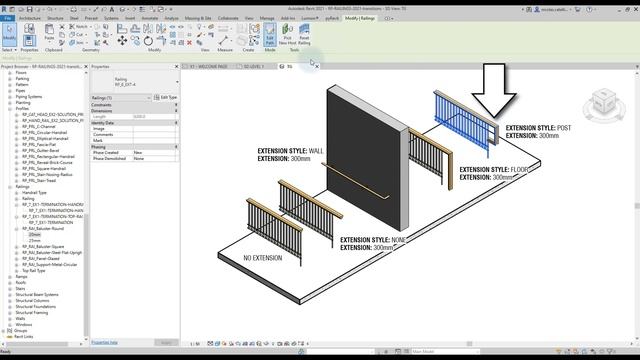The width and height of the screenshot is (640, 360).
Task: Open the Select panel dropdown
Action: click(x=9, y=50)
